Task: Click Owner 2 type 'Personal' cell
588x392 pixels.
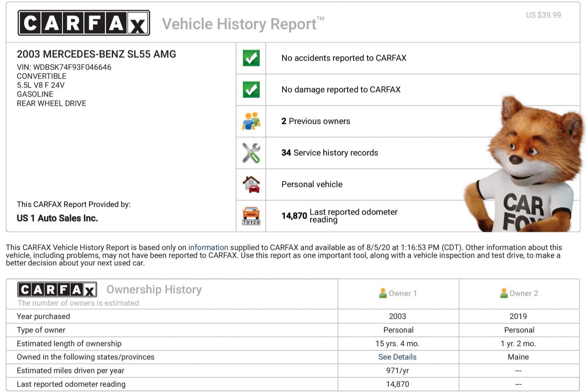Action: coord(519,330)
